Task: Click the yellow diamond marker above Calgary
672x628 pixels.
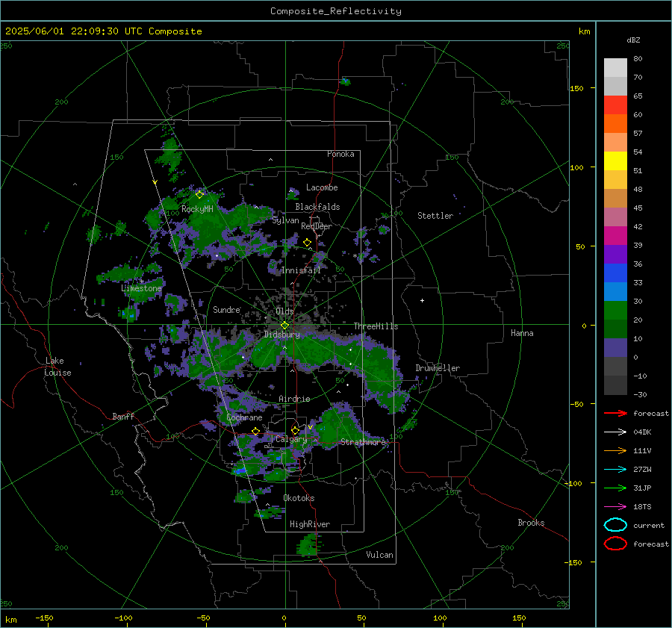Action: point(295,430)
